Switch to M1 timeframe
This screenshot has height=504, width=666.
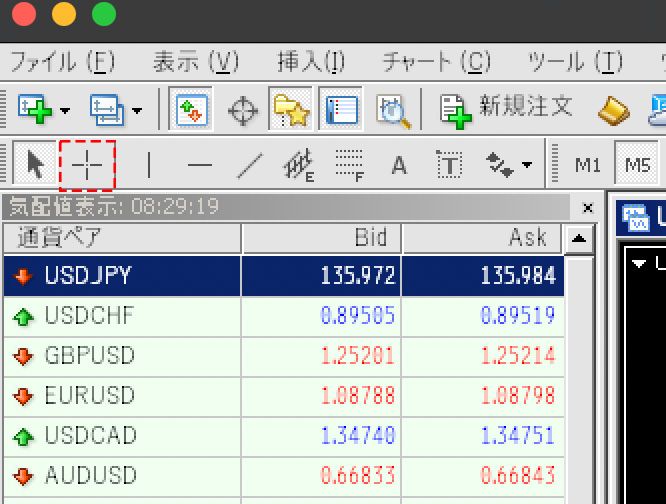(587, 165)
